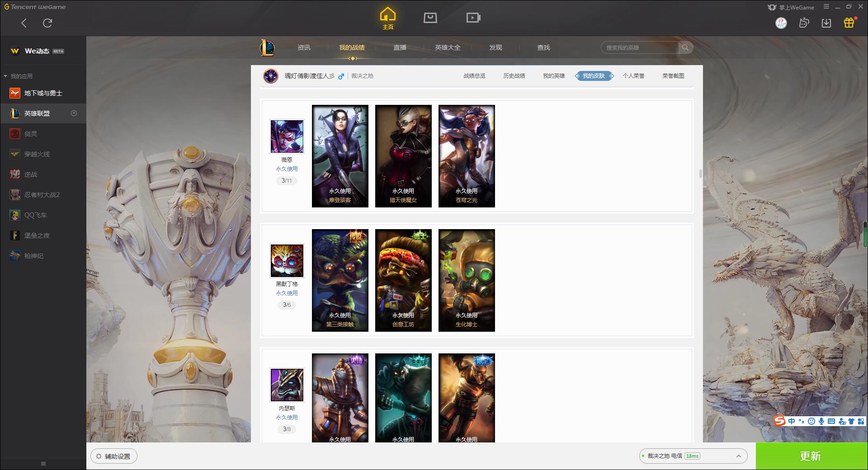Select 枪神纪 in sidebar
Viewport: 868px width, 470px height.
43,256
